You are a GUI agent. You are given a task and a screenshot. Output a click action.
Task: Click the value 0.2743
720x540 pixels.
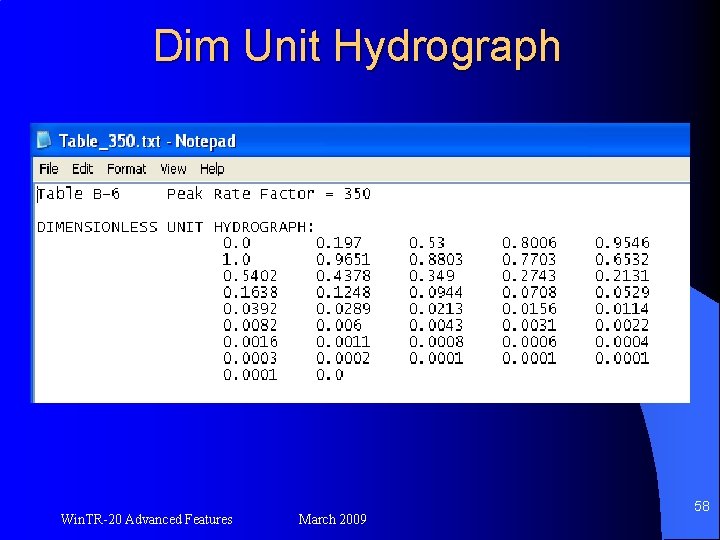pyautogui.click(x=529, y=276)
